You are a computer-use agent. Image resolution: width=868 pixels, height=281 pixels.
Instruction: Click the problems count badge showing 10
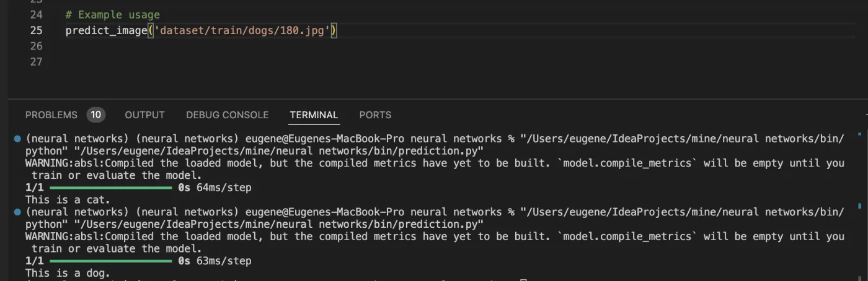pyautogui.click(x=95, y=115)
